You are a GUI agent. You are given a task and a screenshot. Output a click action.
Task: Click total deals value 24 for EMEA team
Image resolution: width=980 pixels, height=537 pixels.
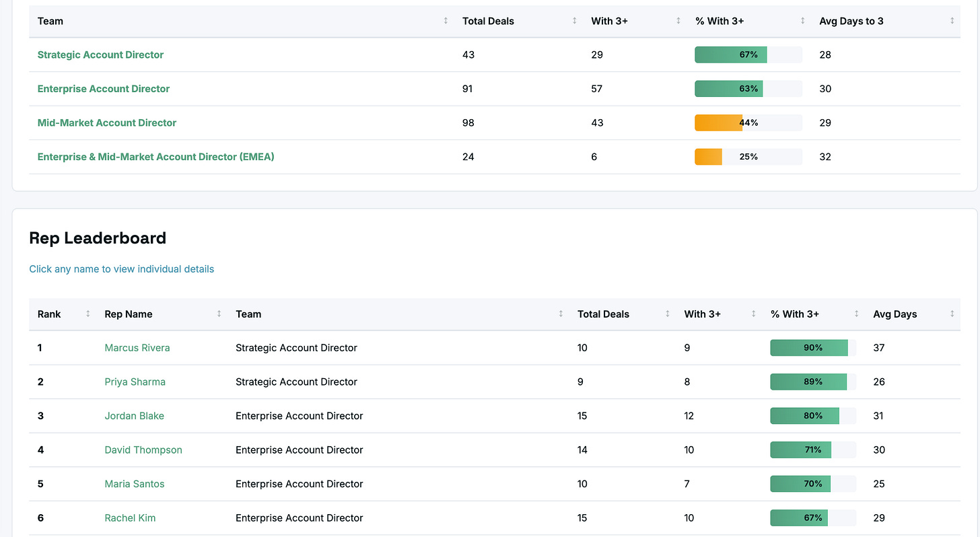pos(468,157)
